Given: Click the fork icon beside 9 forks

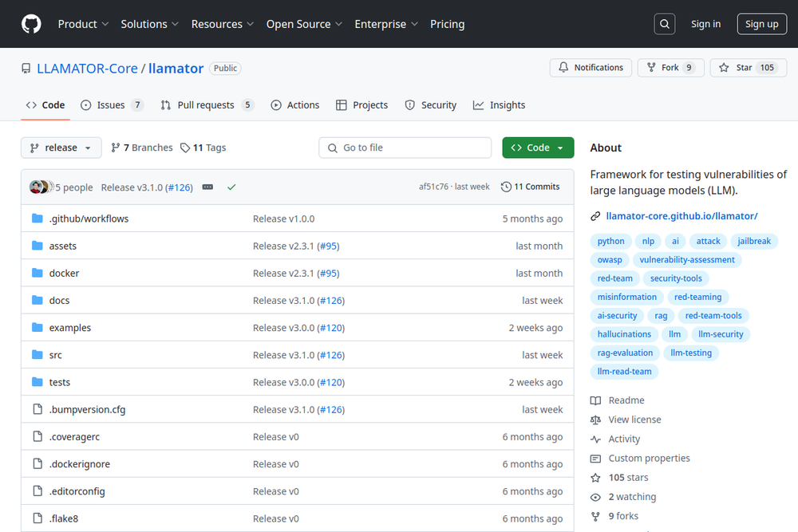Looking at the screenshot, I should [595, 517].
